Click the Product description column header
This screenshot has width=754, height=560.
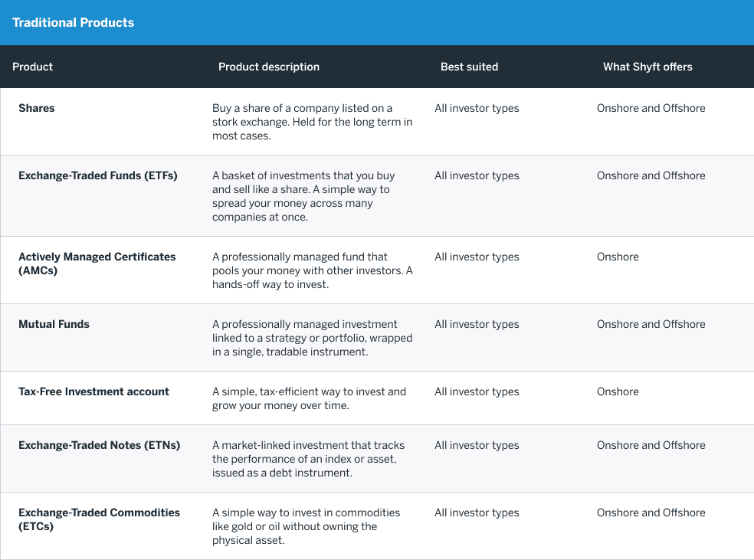coord(269,67)
